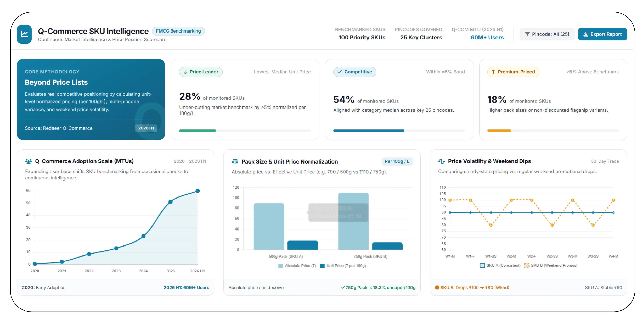Viewport: 644px width, 320px height.
Task: Click the 2024 data point on adoption chart
Action: 143,236
